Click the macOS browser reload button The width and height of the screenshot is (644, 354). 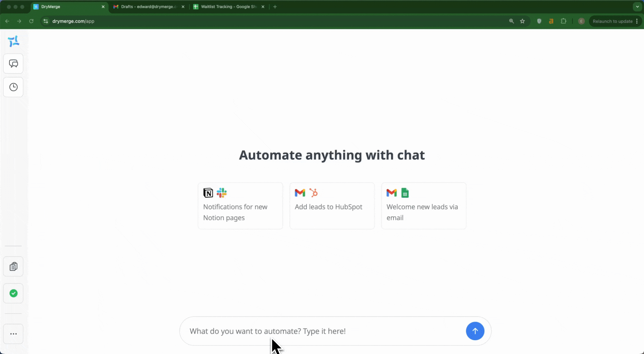[x=31, y=21]
